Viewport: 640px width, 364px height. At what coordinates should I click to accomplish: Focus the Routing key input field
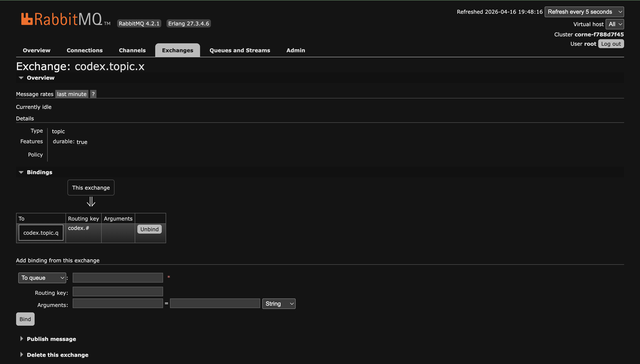pos(118,292)
